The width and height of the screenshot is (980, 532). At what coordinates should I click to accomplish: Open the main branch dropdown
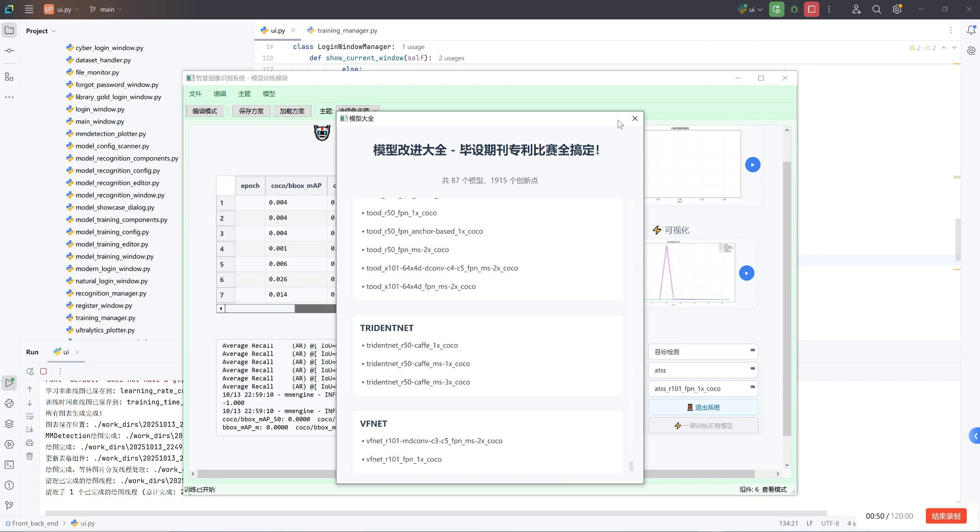click(106, 9)
